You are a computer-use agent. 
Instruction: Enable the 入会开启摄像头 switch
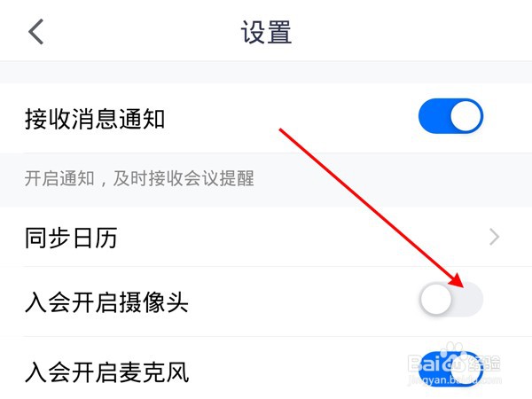point(451,299)
